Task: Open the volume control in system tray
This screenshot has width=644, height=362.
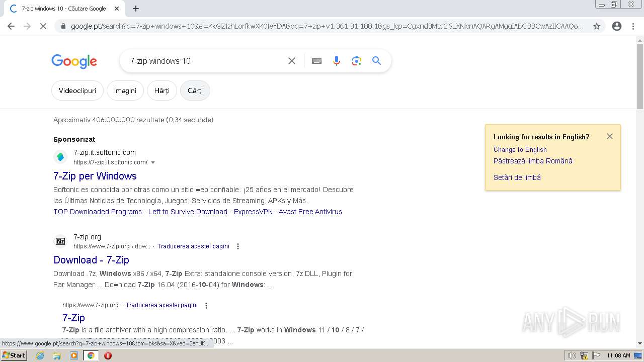Action: 572,355
